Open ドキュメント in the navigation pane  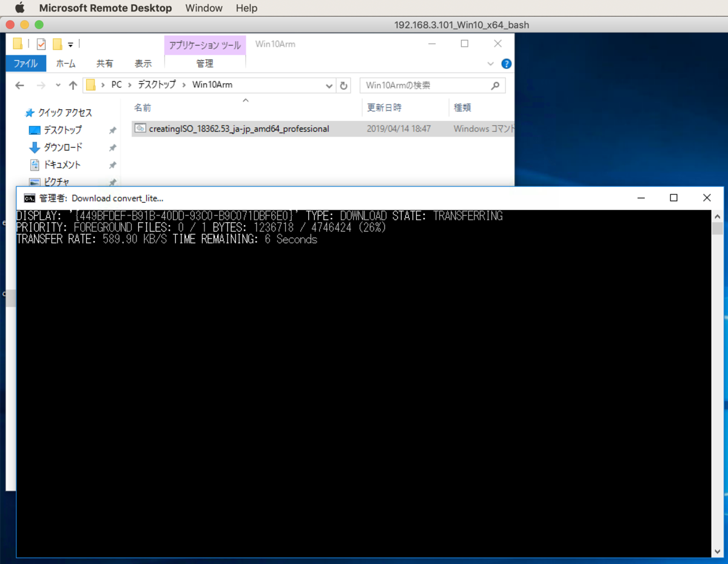62,165
